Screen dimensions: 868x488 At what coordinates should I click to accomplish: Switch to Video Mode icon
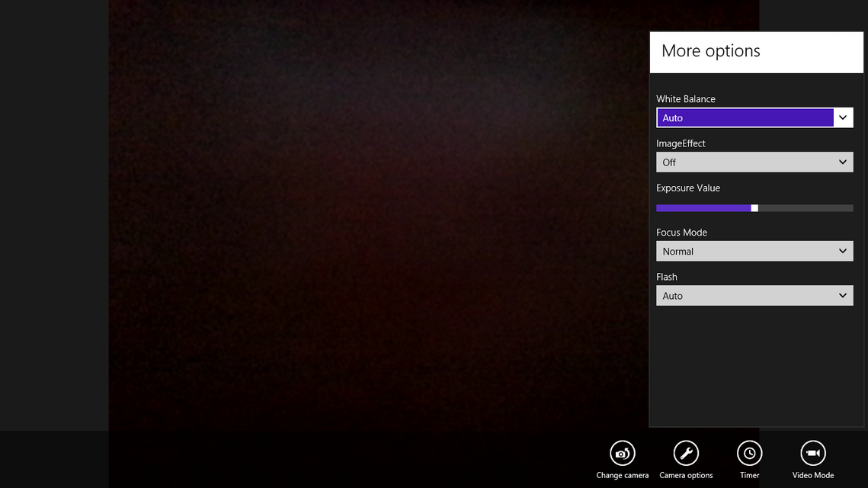812,454
